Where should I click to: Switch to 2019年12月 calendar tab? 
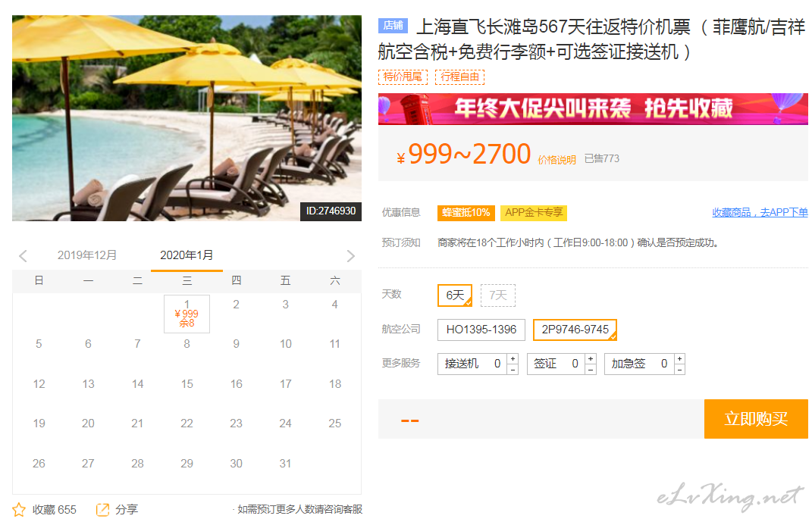pos(87,255)
